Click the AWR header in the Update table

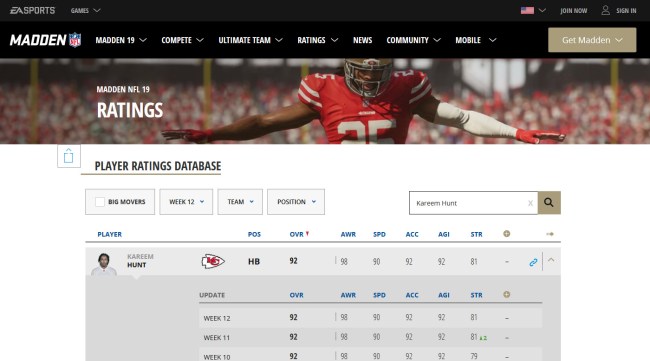[348, 295]
